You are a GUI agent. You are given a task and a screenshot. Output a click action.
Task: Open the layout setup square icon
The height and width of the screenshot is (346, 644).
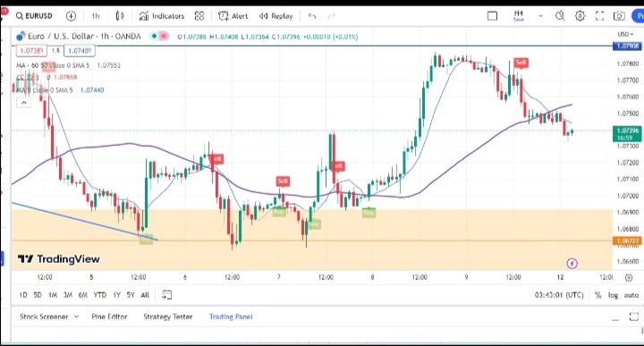492,16
